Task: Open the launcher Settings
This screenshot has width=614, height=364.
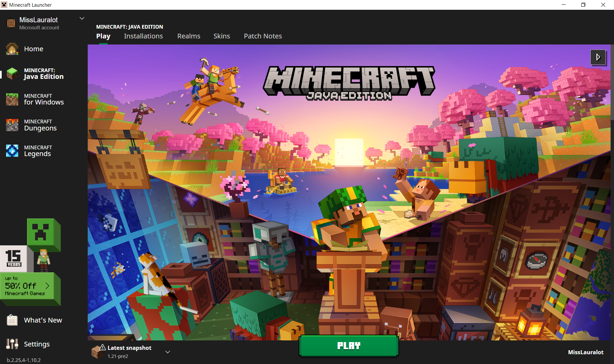Action: [x=37, y=344]
